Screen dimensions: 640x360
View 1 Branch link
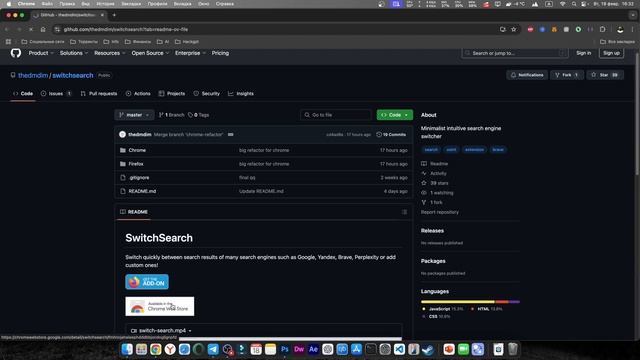(x=171, y=115)
